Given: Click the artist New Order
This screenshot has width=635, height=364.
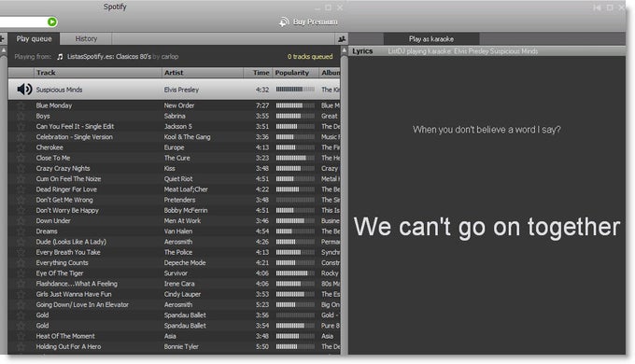Looking at the screenshot, I should tap(179, 105).
